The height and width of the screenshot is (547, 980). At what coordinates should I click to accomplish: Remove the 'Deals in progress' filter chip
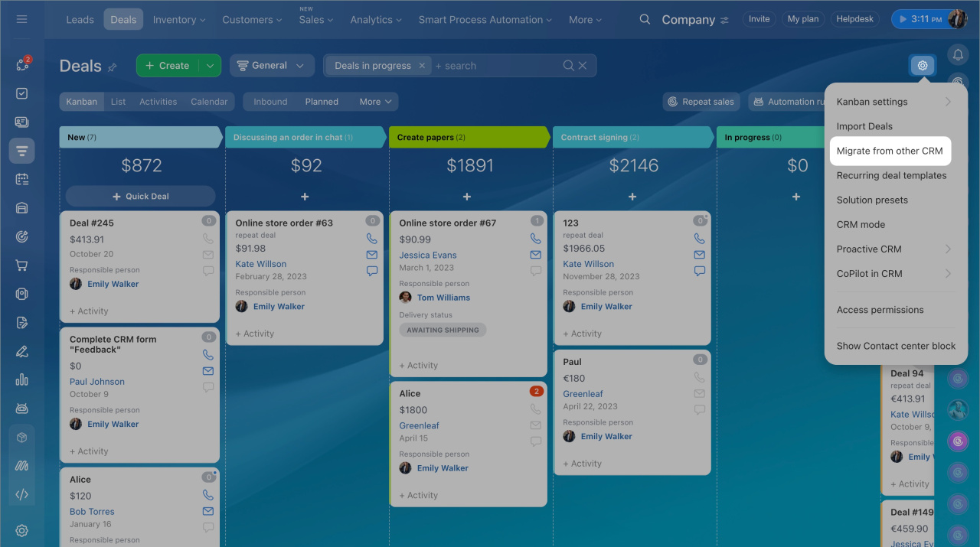tap(421, 66)
